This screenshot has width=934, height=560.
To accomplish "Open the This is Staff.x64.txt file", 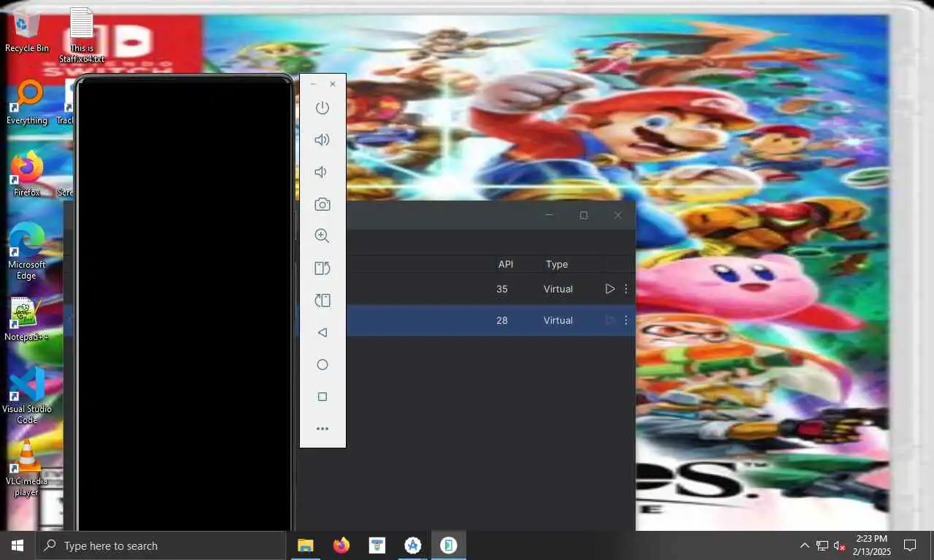I will pyautogui.click(x=82, y=35).
